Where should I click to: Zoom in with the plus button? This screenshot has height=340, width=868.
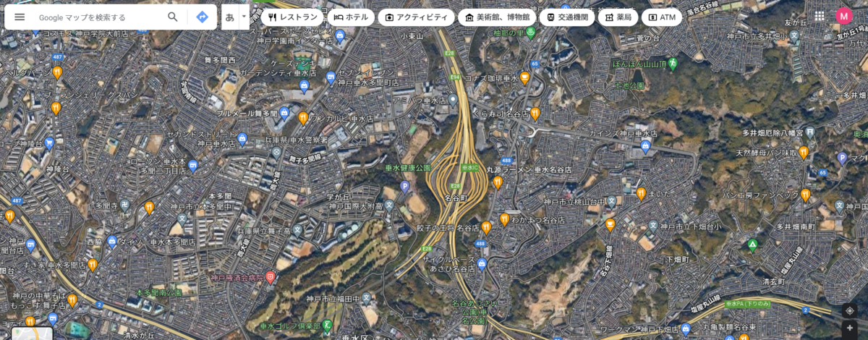click(850, 328)
